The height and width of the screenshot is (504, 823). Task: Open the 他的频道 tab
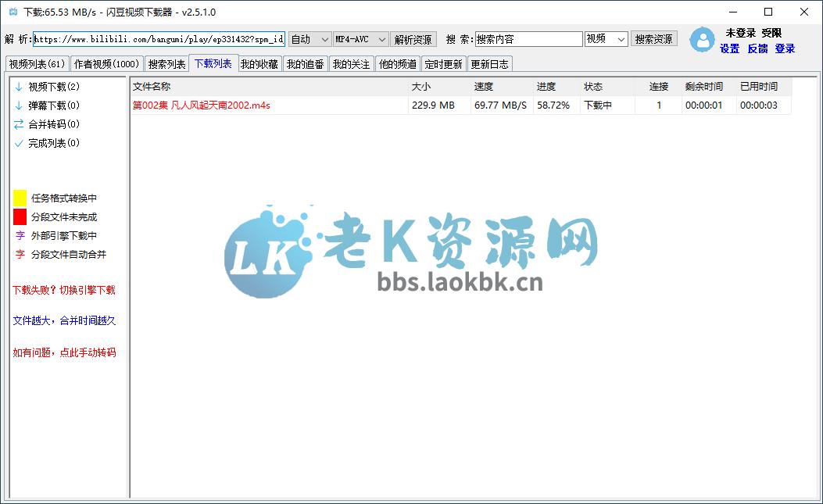tap(397, 64)
